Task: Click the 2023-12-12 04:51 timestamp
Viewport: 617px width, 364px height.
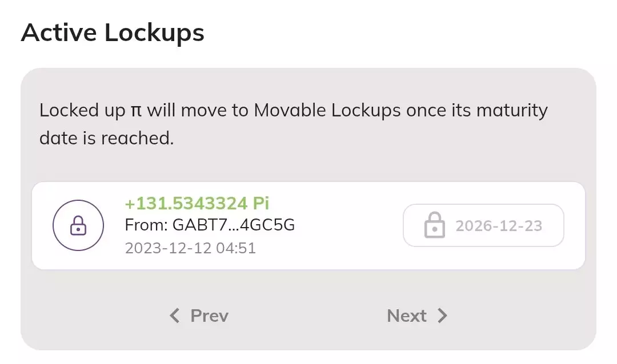Action: pyautogui.click(x=190, y=248)
